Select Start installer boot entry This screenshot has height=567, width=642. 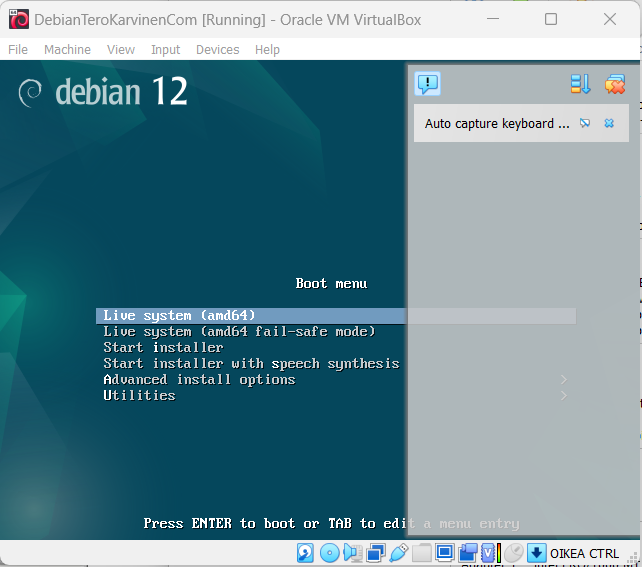coord(163,348)
